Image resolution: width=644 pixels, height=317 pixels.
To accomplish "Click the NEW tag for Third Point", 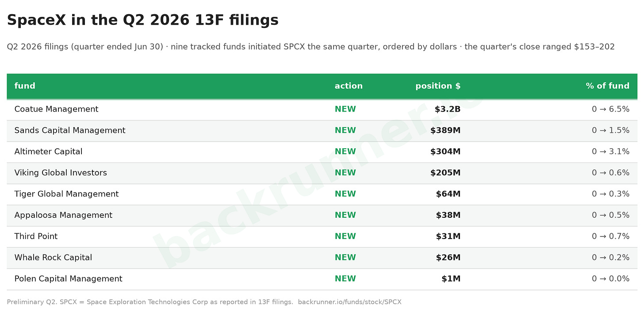I will [x=345, y=236].
